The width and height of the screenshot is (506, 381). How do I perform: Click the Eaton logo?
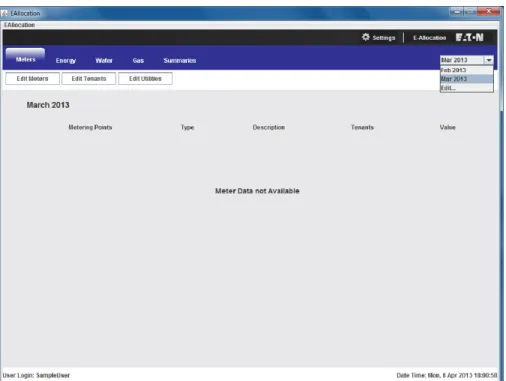[x=469, y=37]
